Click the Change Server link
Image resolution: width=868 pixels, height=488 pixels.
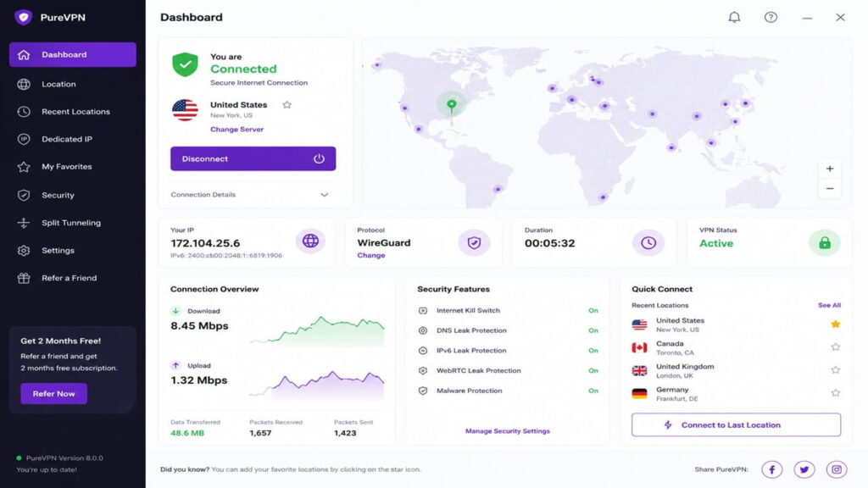click(x=237, y=130)
